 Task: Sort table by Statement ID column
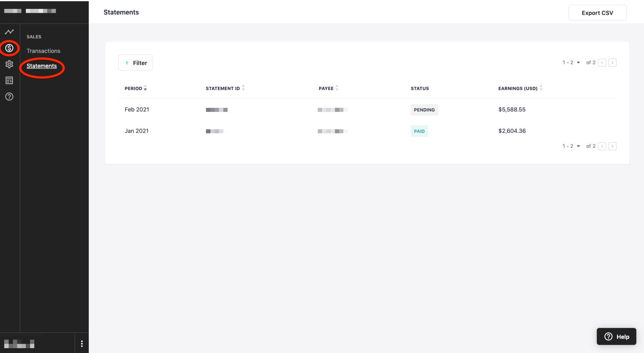pyautogui.click(x=225, y=88)
